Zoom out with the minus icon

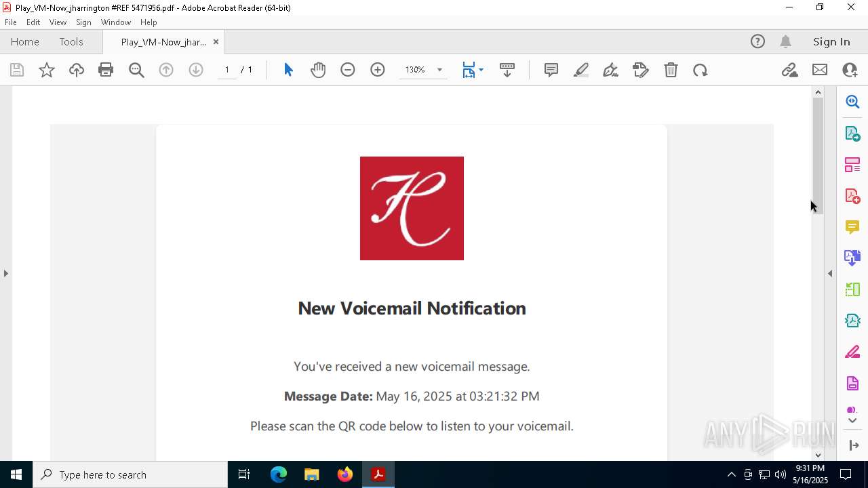[348, 70]
